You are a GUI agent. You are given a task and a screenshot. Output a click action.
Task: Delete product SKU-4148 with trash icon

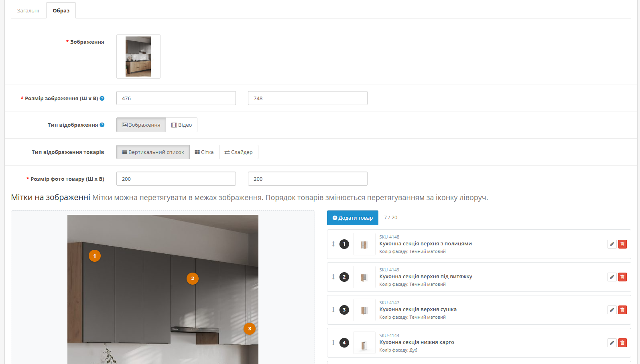[622, 244]
